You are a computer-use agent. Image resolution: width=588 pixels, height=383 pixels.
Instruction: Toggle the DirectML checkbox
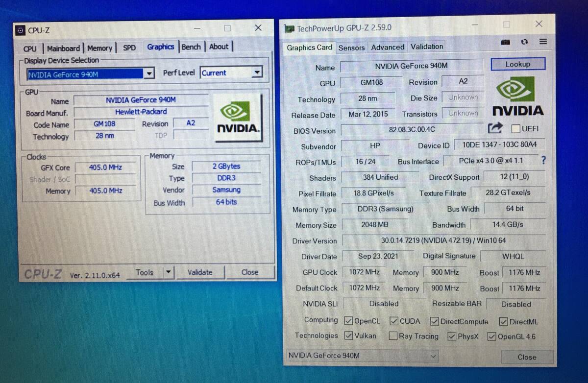pos(503,321)
